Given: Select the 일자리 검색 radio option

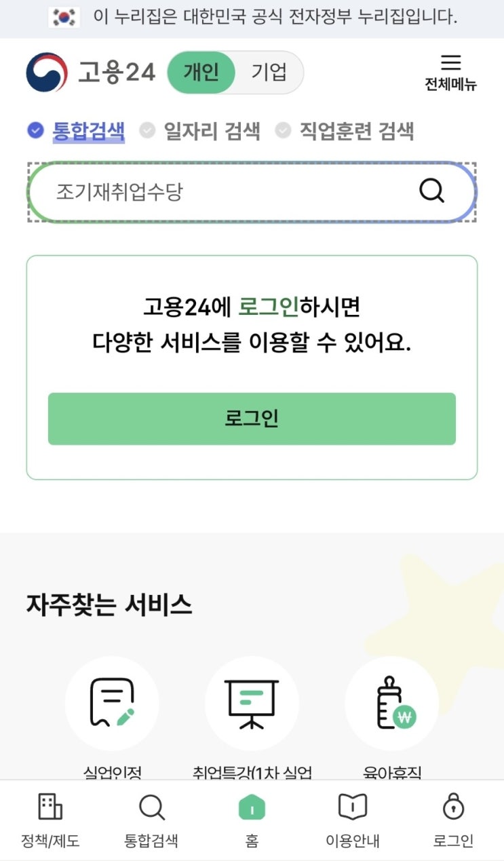Looking at the screenshot, I should point(200,130).
